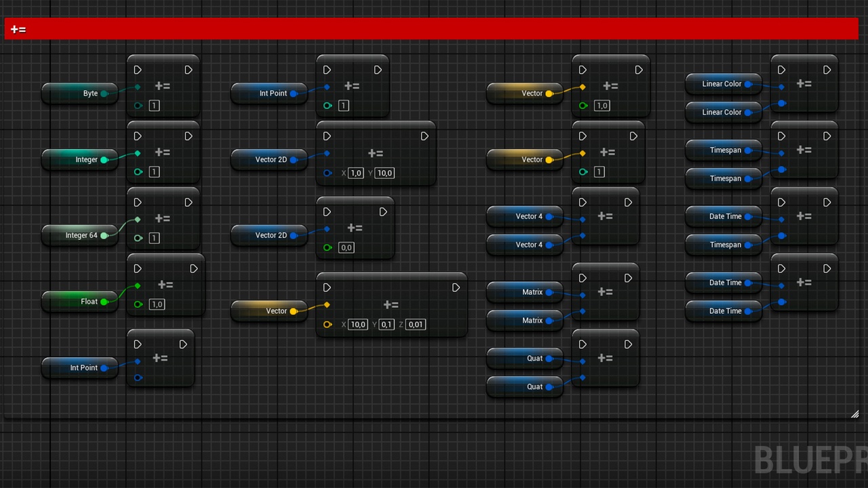Screen dimensions: 868x488
Task: Click output pin of the Byte variable
Action: [x=104, y=94]
